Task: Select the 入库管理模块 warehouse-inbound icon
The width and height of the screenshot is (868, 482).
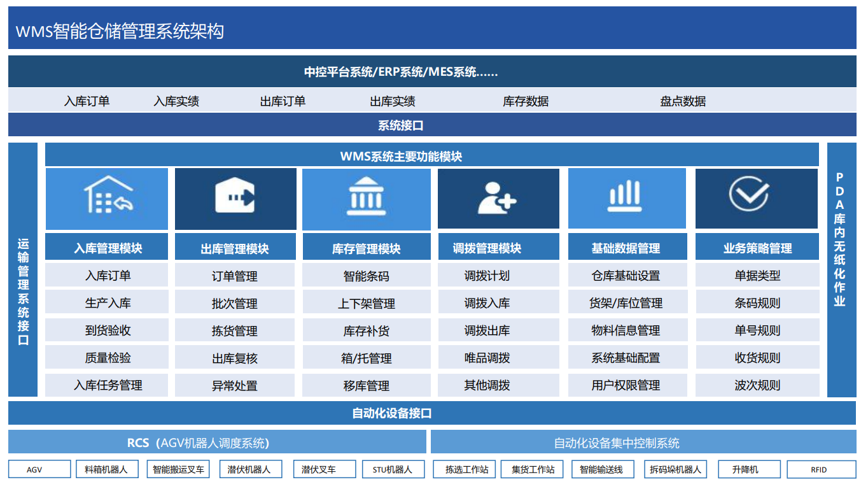Action: pos(106,198)
